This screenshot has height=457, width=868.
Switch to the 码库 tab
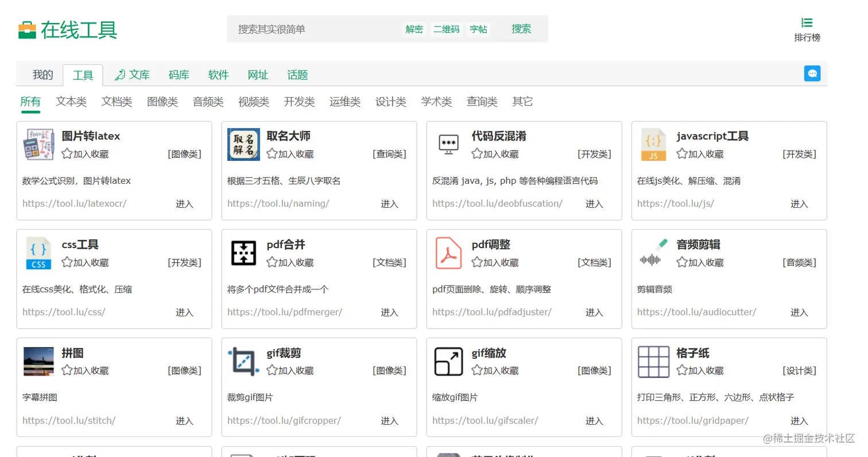179,75
